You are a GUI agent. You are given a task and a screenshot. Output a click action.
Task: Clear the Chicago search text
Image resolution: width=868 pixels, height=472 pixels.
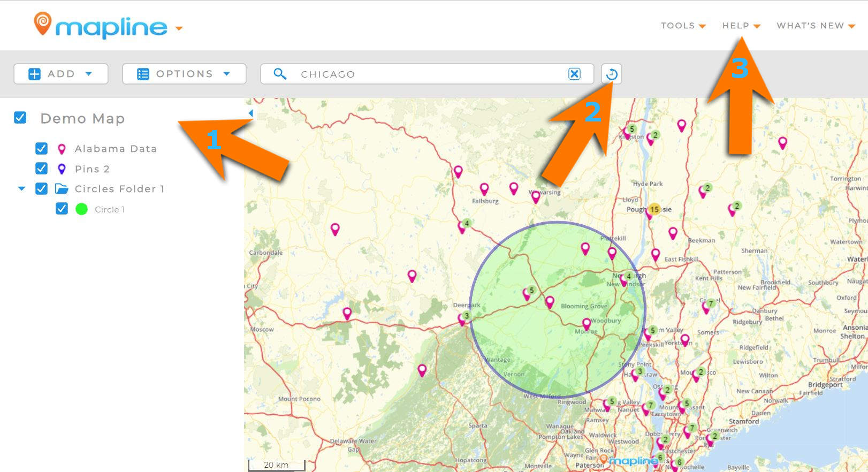(x=574, y=74)
